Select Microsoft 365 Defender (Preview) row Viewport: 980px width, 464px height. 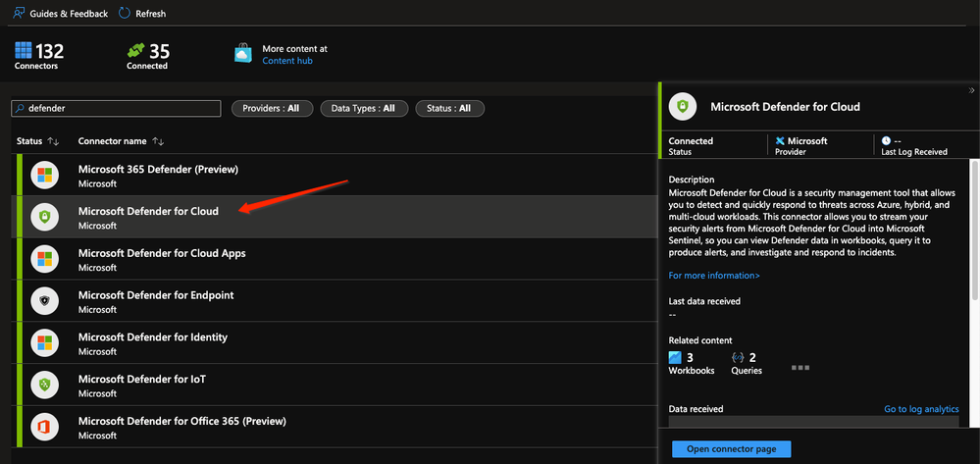[335, 175]
